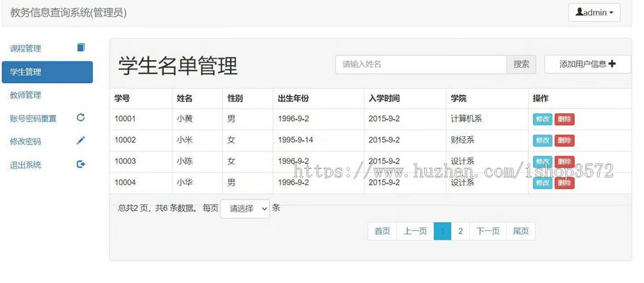
Task: Select 学生管理 in sidebar
Action: (x=47, y=72)
